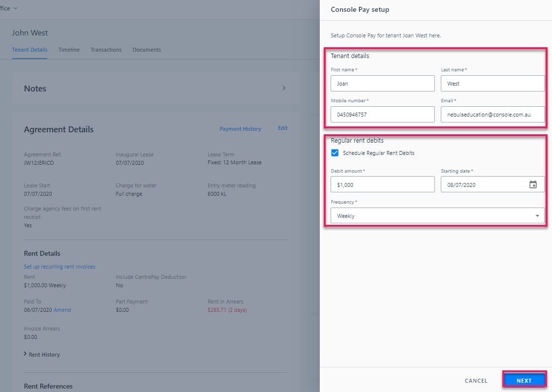
Task: Open the Starting date calendar picker icon
Action: point(533,184)
